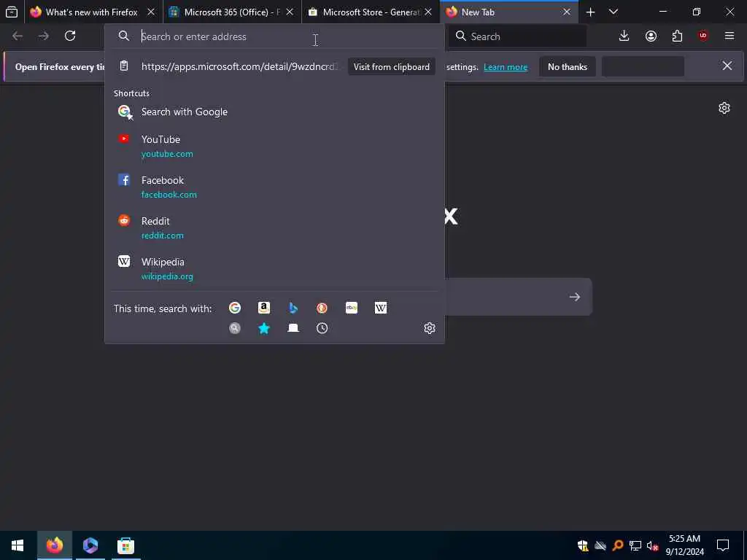The image size is (747, 560).
Task: Click the muted volume tray icon
Action: coord(653,545)
